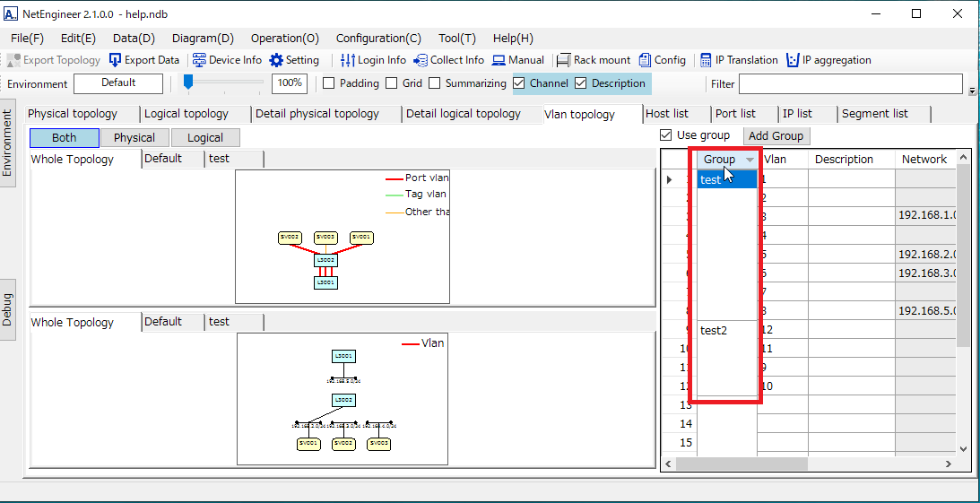
Task: Uncheck the Use group checkbox
Action: 665,135
